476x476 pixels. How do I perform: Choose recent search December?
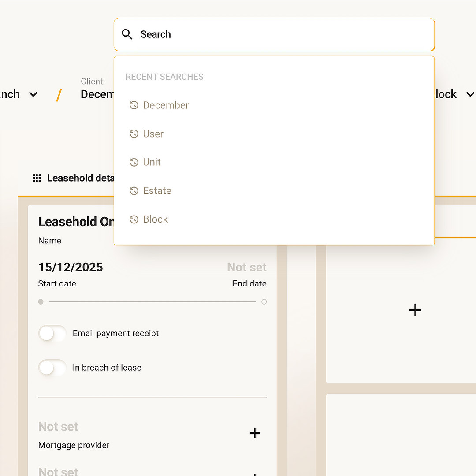pos(166,105)
